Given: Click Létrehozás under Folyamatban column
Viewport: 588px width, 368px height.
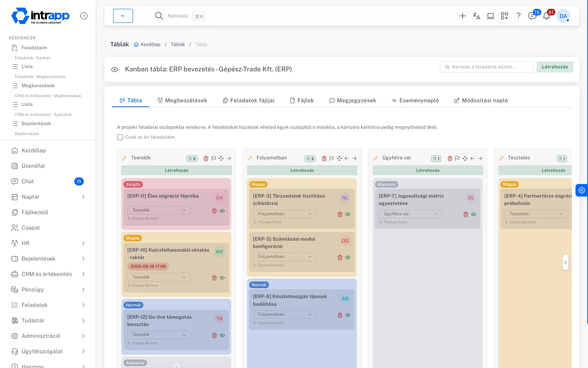Looking at the screenshot, I should pos(302,170).
